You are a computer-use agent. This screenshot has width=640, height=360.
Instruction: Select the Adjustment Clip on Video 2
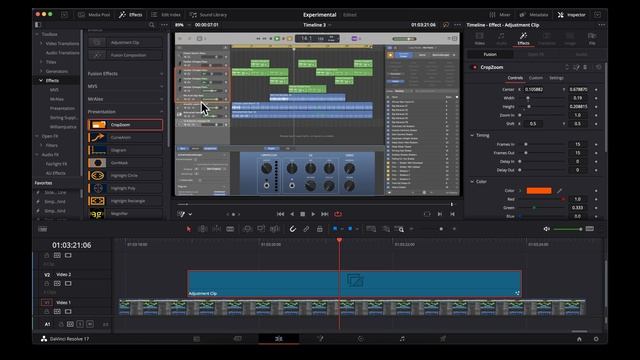click(x=354, y=283)
